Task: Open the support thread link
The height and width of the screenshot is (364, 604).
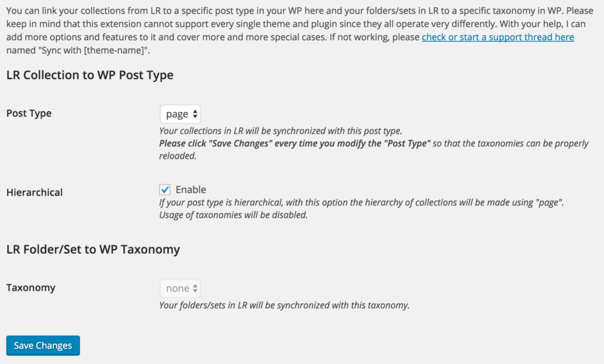Action: click(x=497, y=37)
